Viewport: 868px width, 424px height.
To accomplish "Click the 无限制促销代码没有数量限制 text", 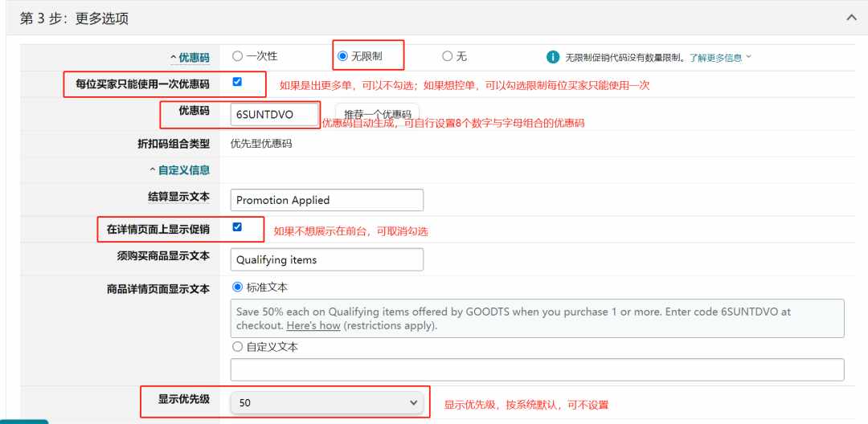I will coord(625,58).
